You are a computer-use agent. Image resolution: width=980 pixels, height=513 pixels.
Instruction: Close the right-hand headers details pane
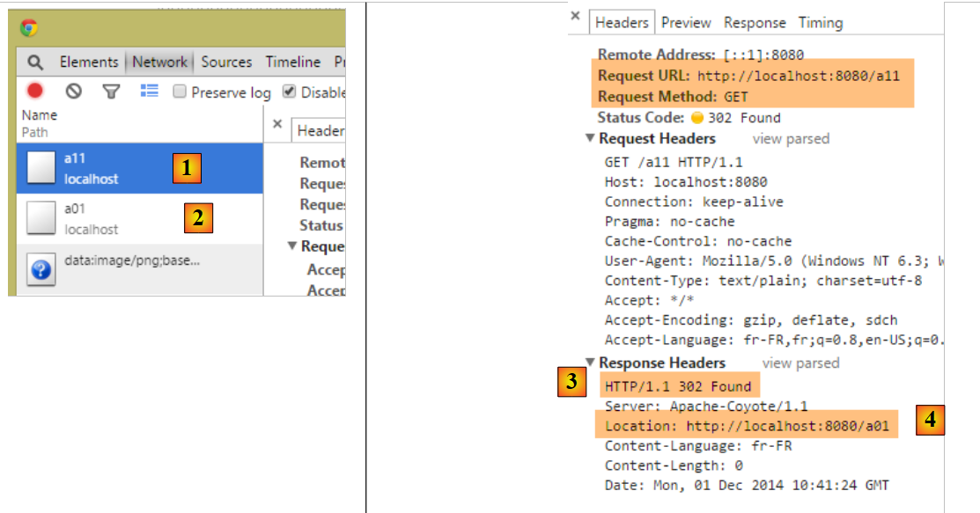575,16
